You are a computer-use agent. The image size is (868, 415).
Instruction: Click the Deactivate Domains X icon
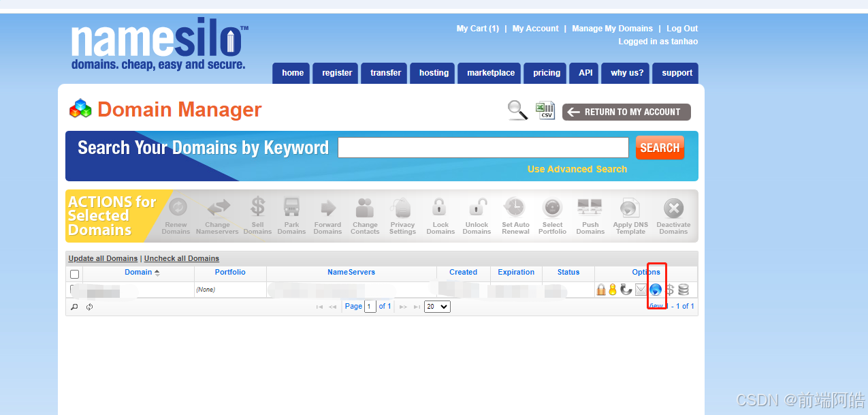pos(673,208)
